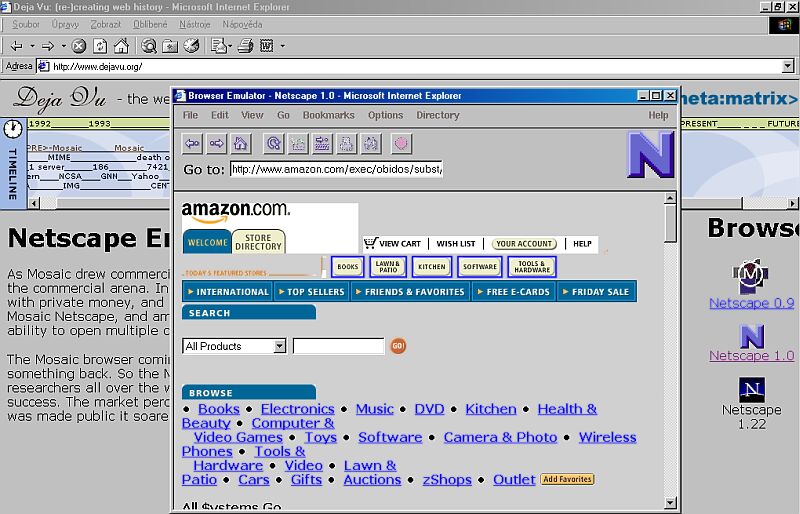Click the International navigation button
This screenshot has height=514, width=800.
[x=228, y=291]
